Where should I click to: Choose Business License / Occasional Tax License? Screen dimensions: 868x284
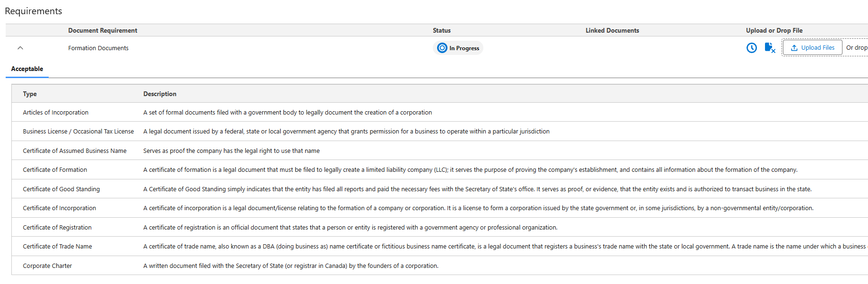coord(78,132)
